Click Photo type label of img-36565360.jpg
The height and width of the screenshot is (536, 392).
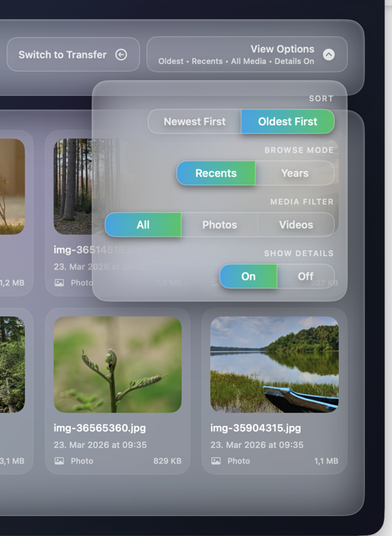tap(82, 461)
